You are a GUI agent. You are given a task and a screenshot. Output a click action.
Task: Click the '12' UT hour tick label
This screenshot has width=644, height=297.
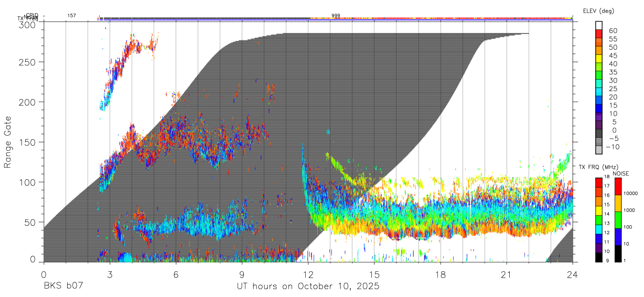(308, 274)
